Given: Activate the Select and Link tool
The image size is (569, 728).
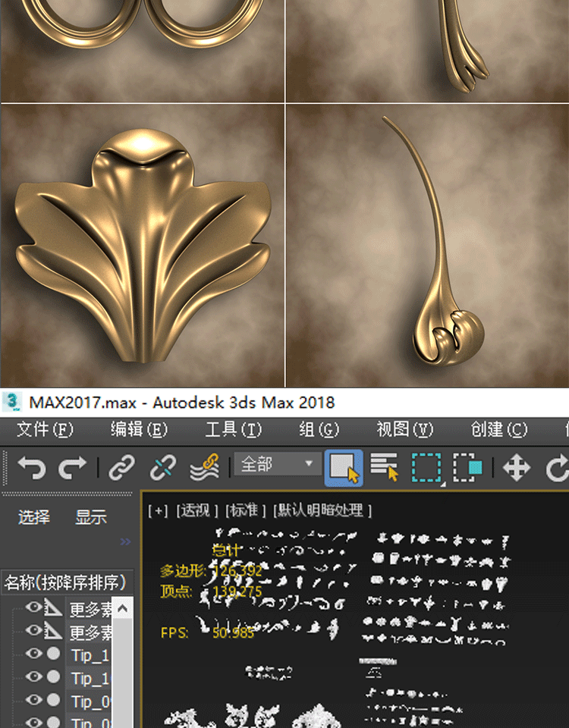Looking at the screenshot, I should [121, 468].
